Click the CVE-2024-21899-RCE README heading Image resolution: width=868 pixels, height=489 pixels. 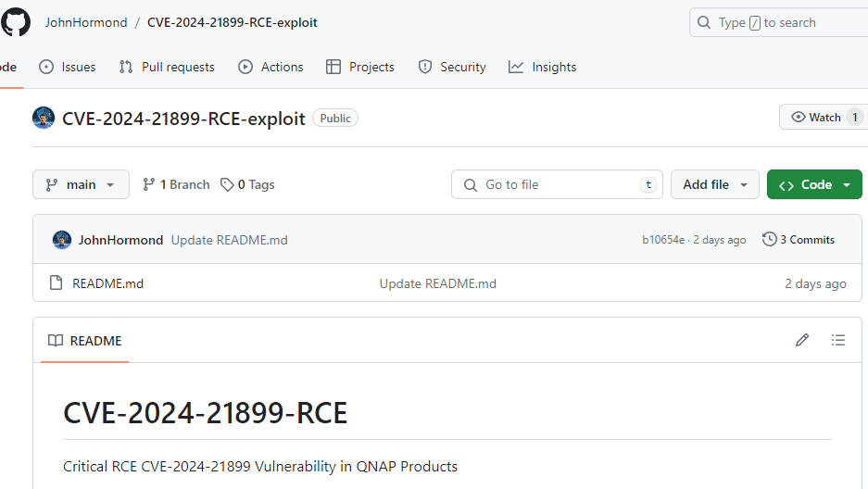206,413
